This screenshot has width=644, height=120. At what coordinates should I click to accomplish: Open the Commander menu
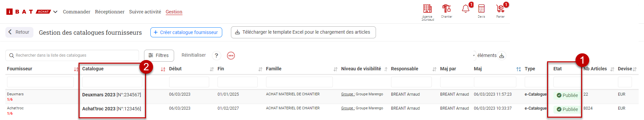pos(77,12)
